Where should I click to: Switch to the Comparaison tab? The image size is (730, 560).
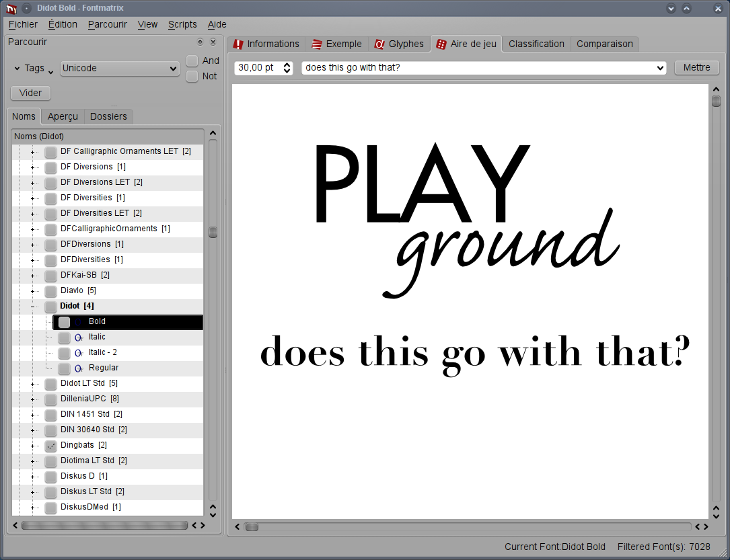(604, 44)
